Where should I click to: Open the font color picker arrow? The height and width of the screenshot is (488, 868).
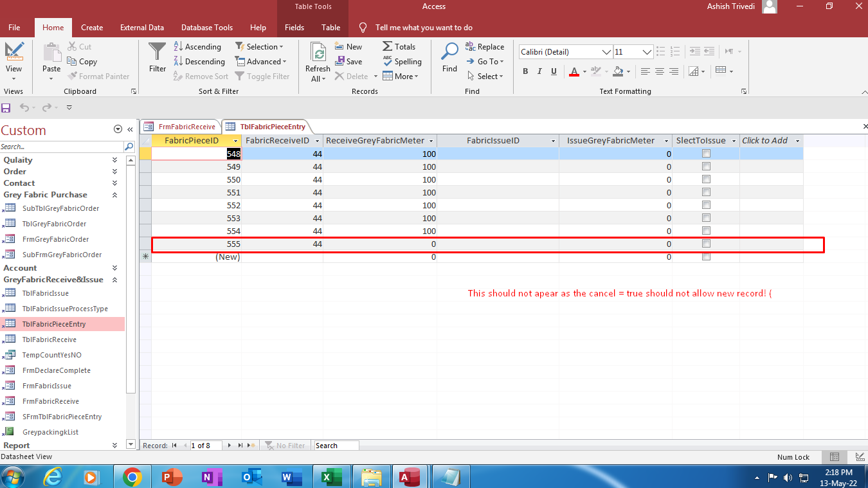point(584,71)
